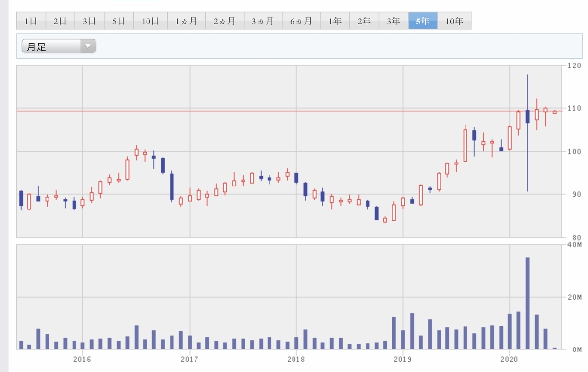This screenshot has width=588, height=372.
Task: Click the active 5年 range tab
Action: [423, 22]
